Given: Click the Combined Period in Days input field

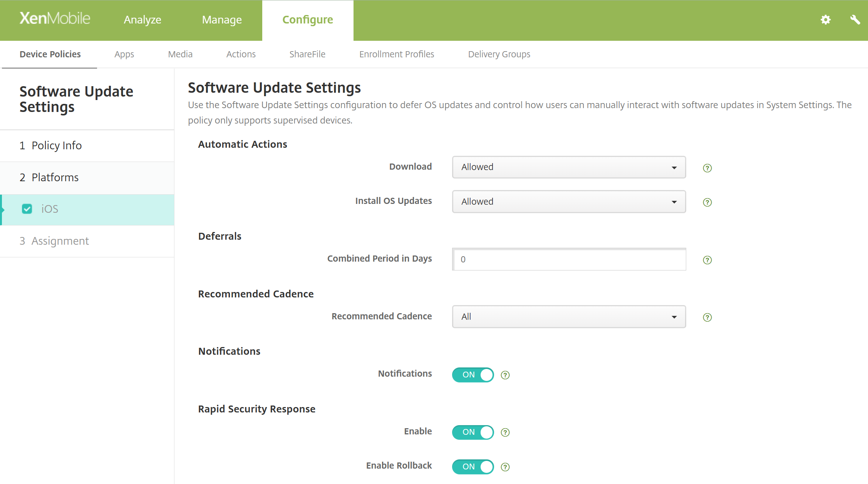Looking at the screenshot, I should pos(569,259).
